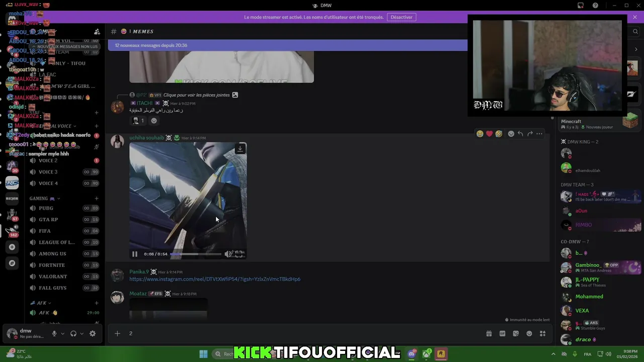Add channel to GAMING category

pos(97,199)
